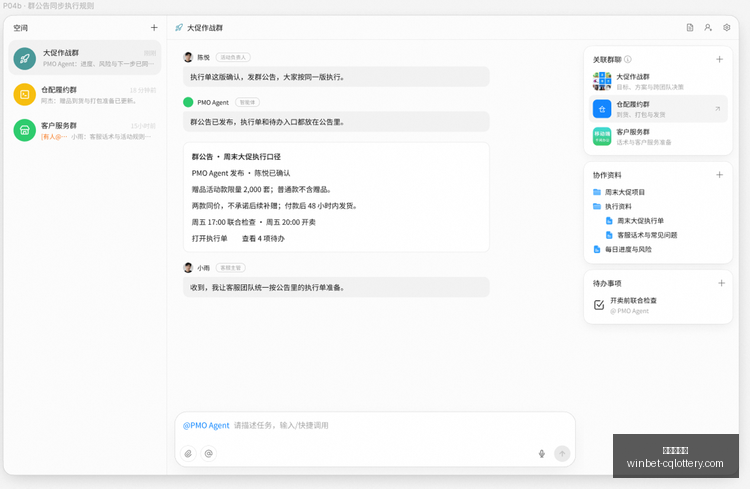Click 陈悦's profile avatar
This screenshot has width=750, height=489.
188,57
